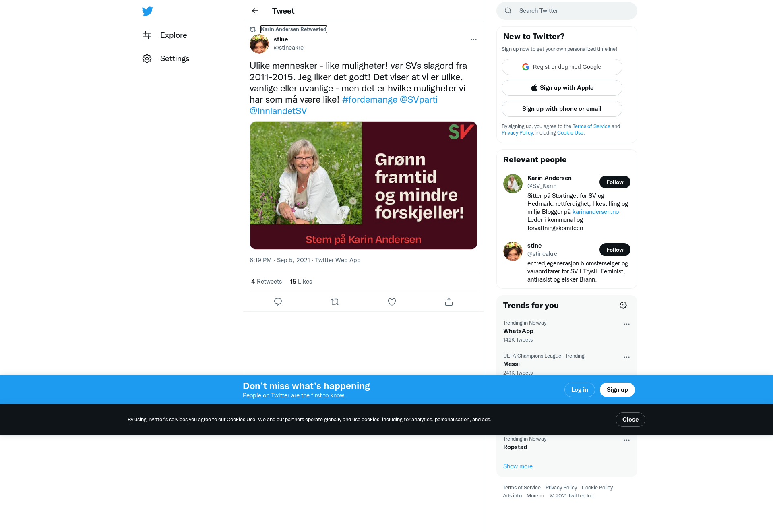The image size is (773, 532).
Task: Click the reply speech bubble icon
Action: 278,302
